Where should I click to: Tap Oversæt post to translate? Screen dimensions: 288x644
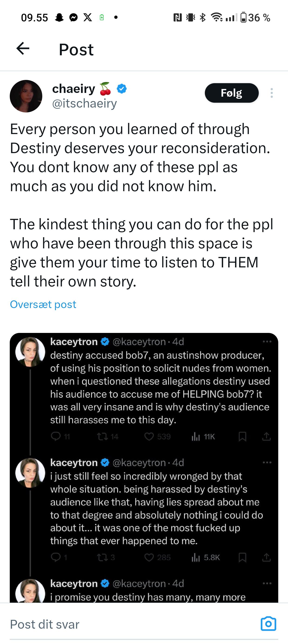(43, 304)
